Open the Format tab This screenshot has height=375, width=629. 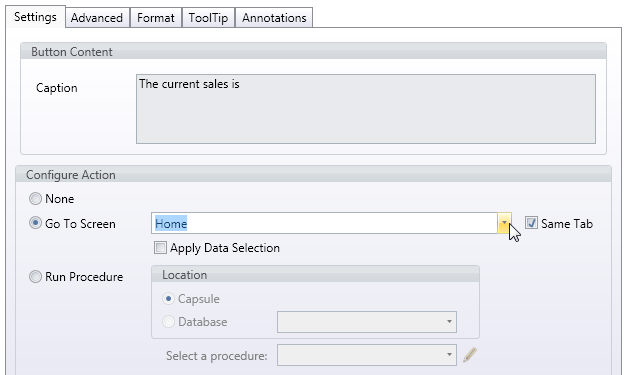tap(156, 18)
